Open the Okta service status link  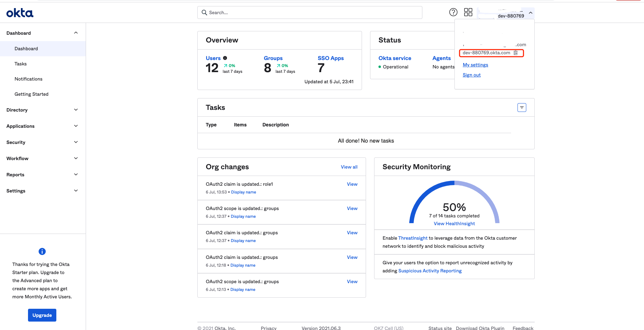click(x=395, y=58)
